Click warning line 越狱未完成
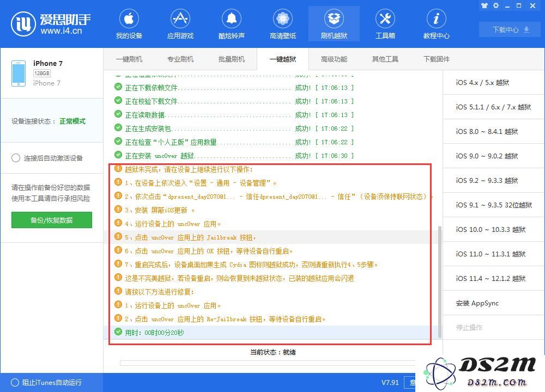The height and width of the screenshot is (392, 545). [x=184, y=169]
